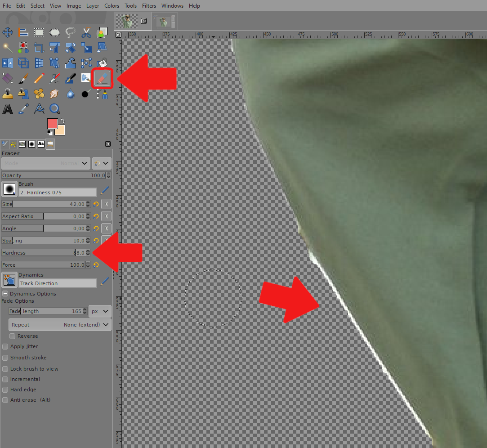The width and height of the screenshot is (487, 448).
Task: Activate the Fuzzy Select magic wand tool
Action: coord(8,48)
